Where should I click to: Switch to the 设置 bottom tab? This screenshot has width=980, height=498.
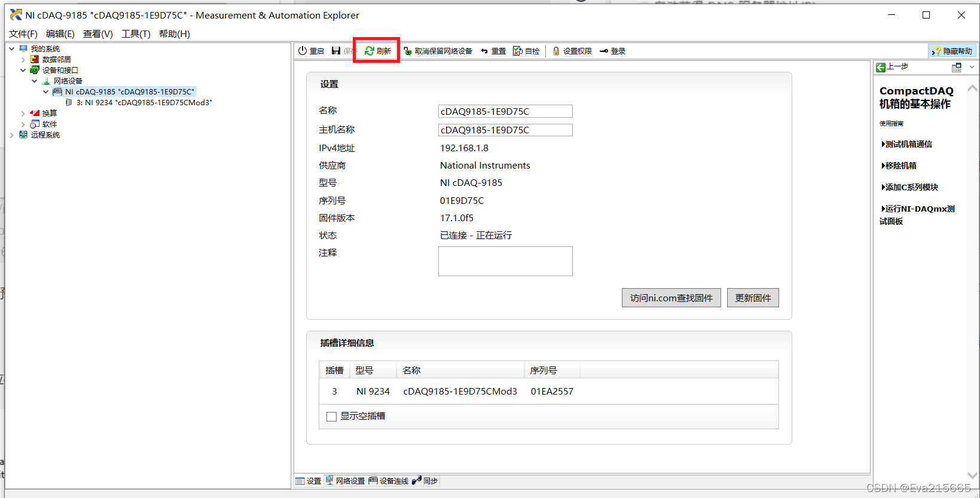click(x=309, y=481)
